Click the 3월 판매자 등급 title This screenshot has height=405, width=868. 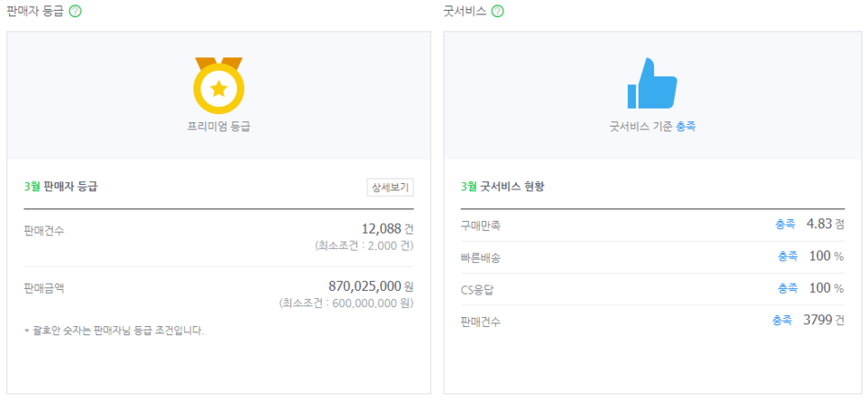point(61,187)
